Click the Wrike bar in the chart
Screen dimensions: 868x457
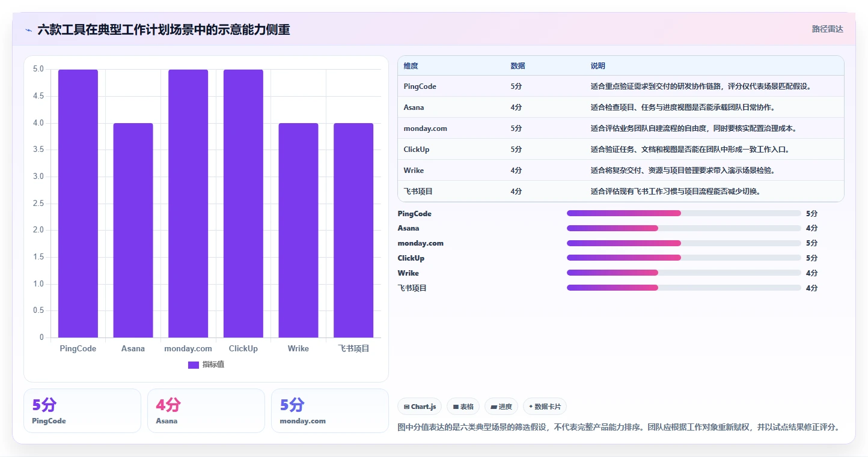[x=298, y=231]
